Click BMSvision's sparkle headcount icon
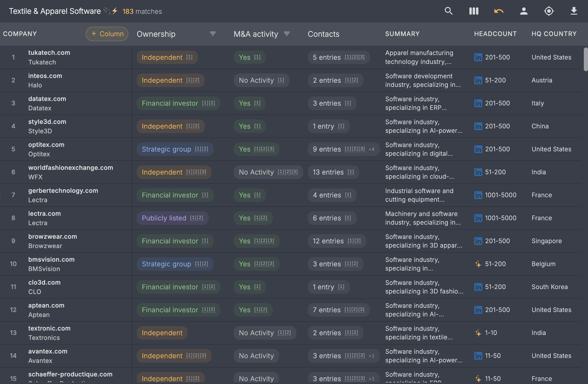588x384 pixels. tap(478, 264)
